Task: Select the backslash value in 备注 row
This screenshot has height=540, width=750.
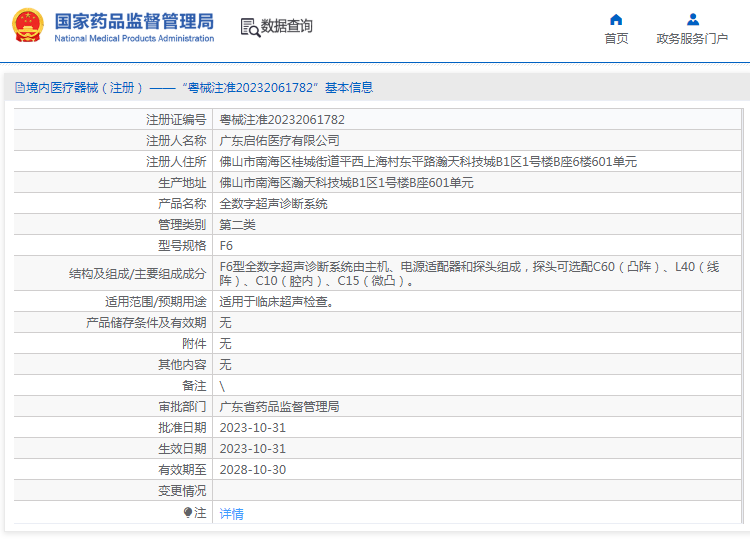Action: click(x=222, y=386)
